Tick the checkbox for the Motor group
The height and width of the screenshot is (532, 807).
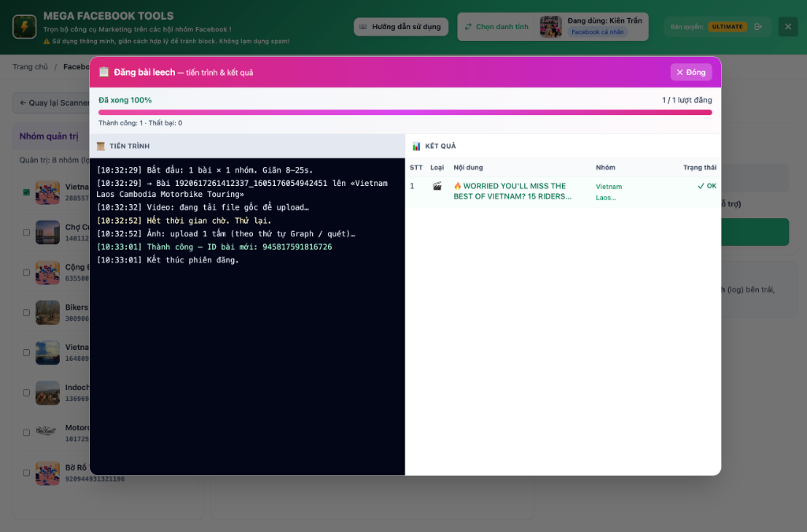(x=26, y=433)
